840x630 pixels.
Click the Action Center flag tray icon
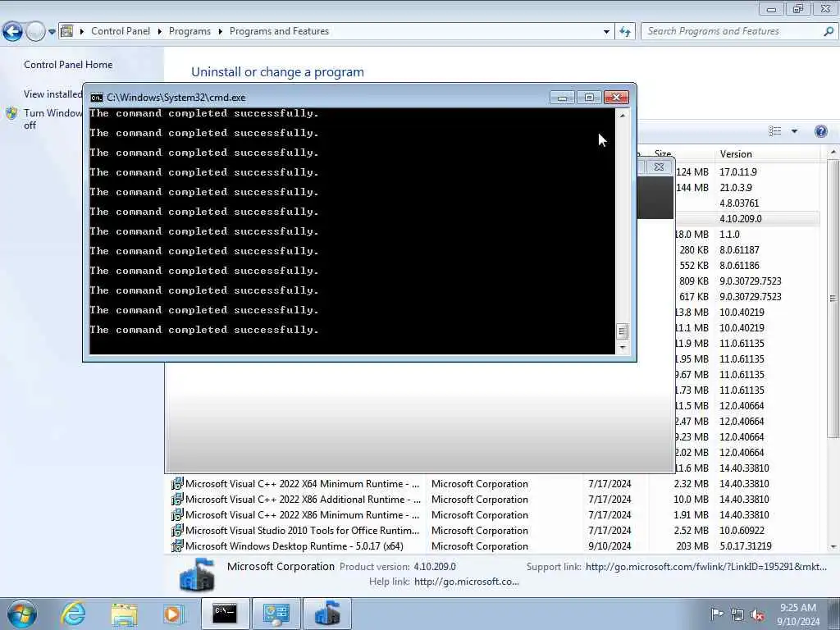(717, 614)
